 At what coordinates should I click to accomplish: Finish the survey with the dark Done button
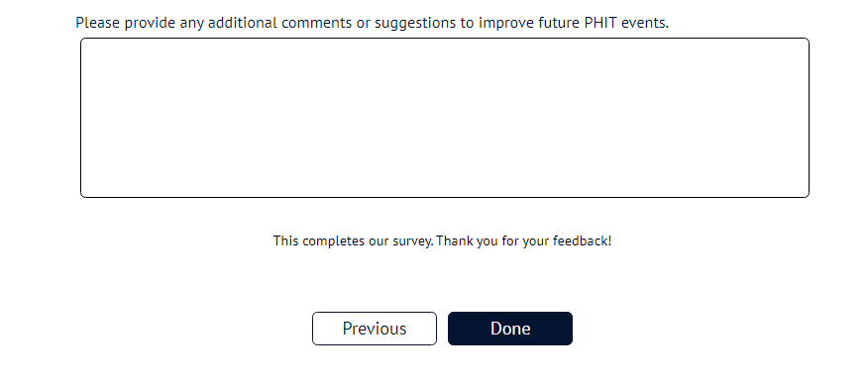(510, 329)
